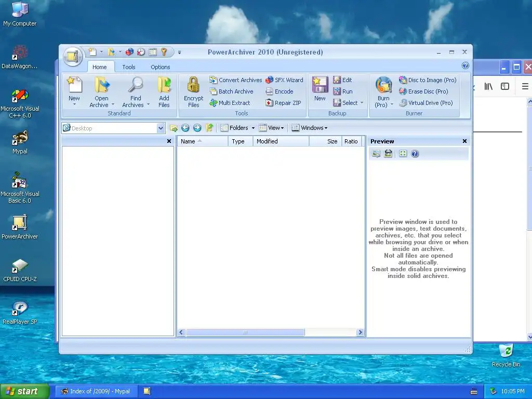Screen dimensions: 532x399
Task: Click the Encode tool
Action: 279,91
